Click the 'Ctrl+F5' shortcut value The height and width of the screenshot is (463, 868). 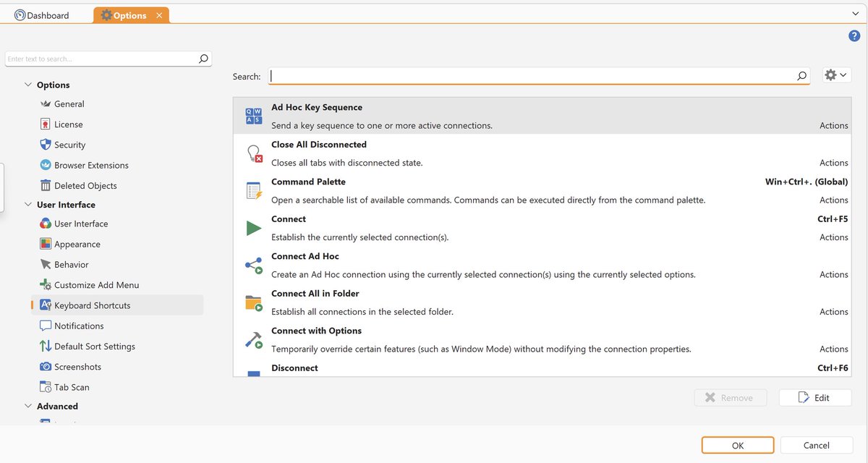(833, 219)
